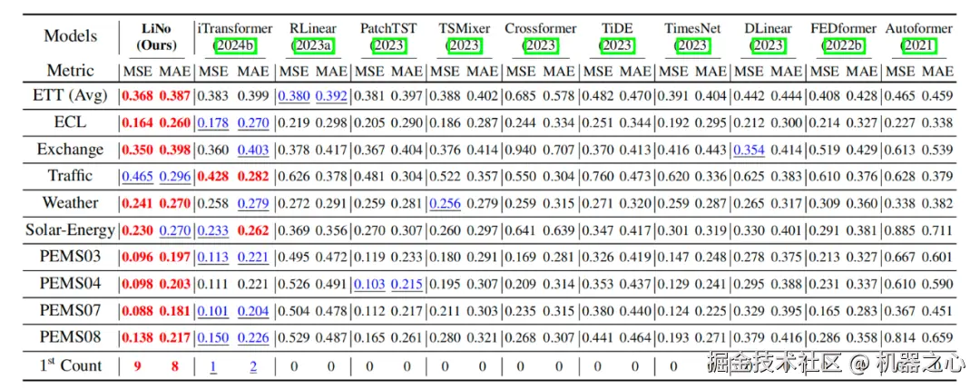Open the iTransformer 2024b citation link

[x=235, y=45]
